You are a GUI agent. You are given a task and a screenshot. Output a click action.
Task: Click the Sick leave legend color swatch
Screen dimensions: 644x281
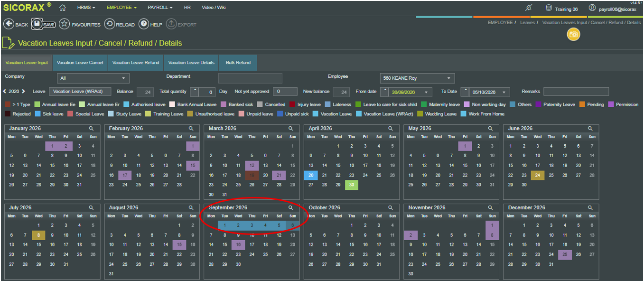tap(37, 114)
